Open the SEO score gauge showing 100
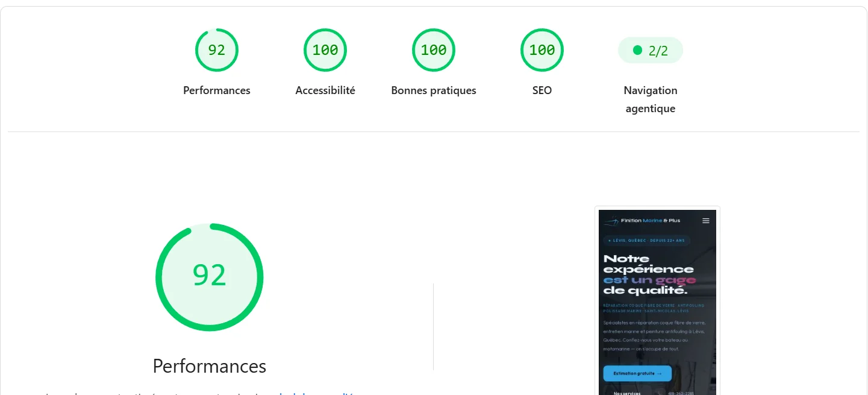Image resolution: width=868 pixels, height=395 pixels. [542, 50]
